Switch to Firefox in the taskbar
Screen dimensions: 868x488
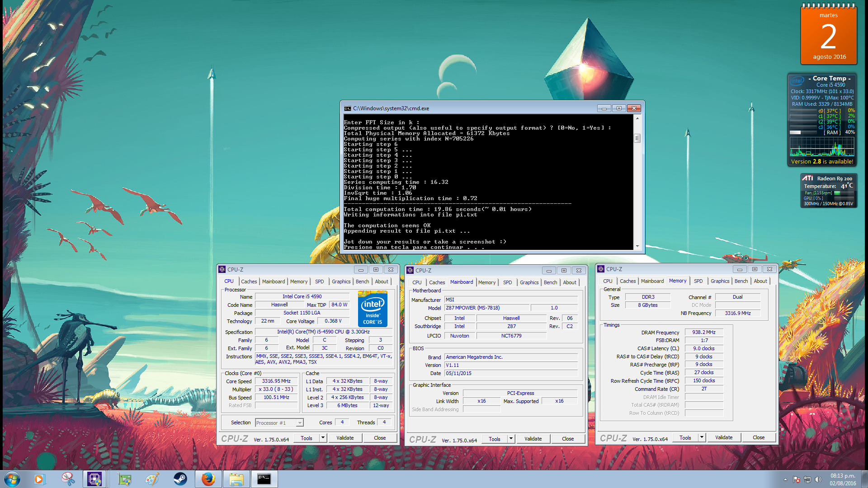coord(208,479)
